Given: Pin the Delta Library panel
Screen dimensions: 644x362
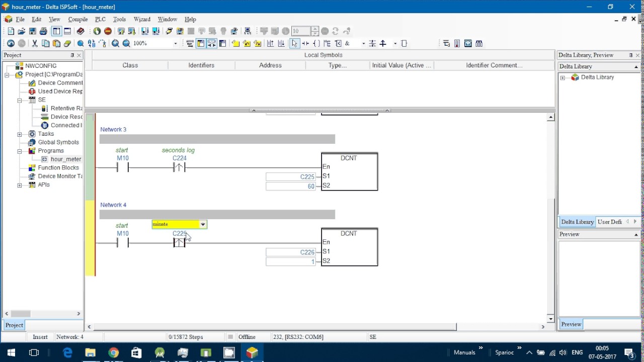Looking at the screenshot, I should [630, 55].
